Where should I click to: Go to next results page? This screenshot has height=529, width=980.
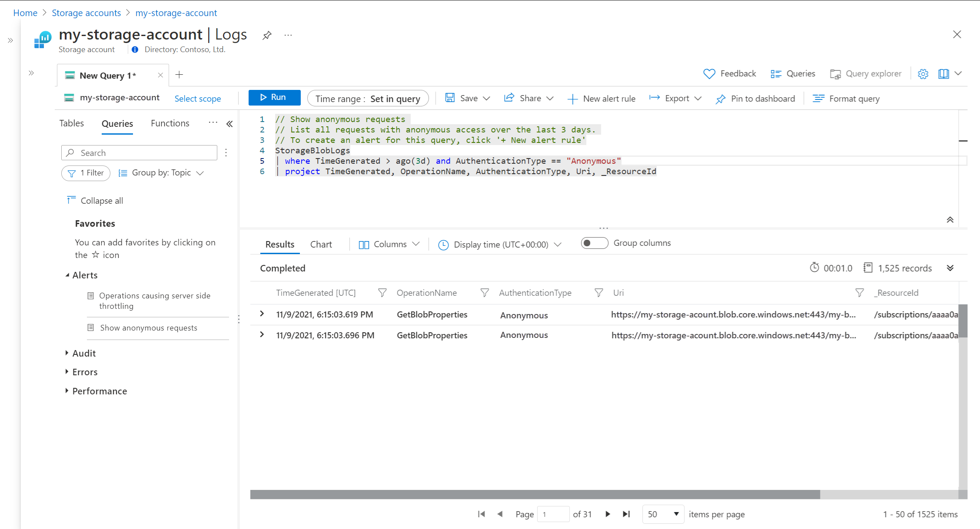[x=608, y=514]
